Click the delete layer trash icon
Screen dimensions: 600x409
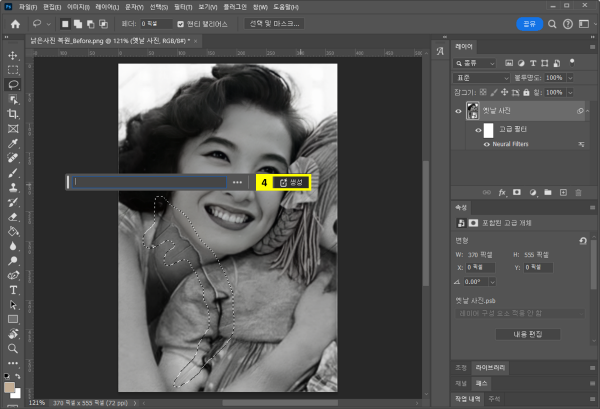pyautogui.click(x=579, y=190)
